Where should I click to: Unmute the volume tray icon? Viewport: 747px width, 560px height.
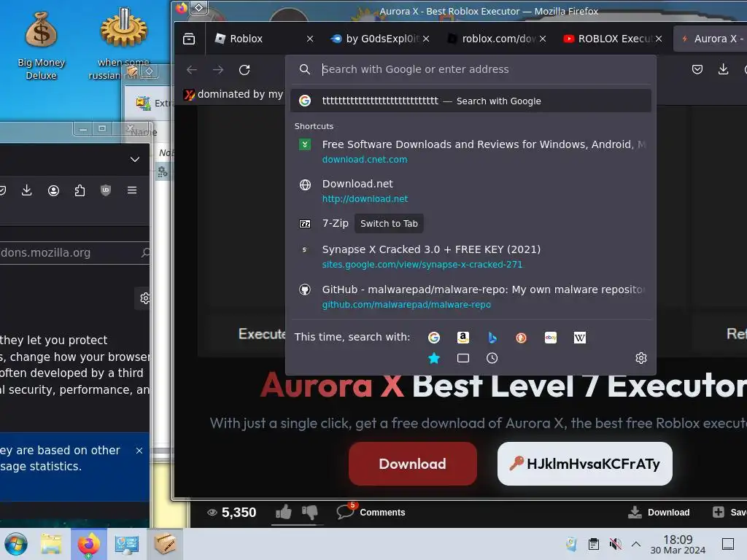[x=615, y=544]
